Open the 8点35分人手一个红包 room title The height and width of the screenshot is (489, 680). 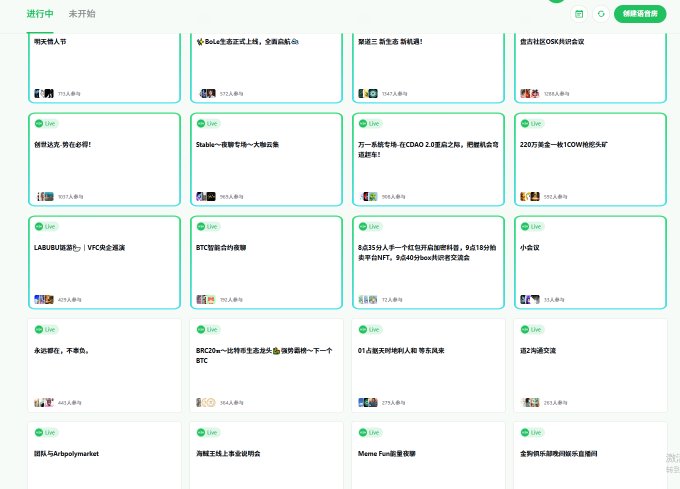(x=427, y=253)
